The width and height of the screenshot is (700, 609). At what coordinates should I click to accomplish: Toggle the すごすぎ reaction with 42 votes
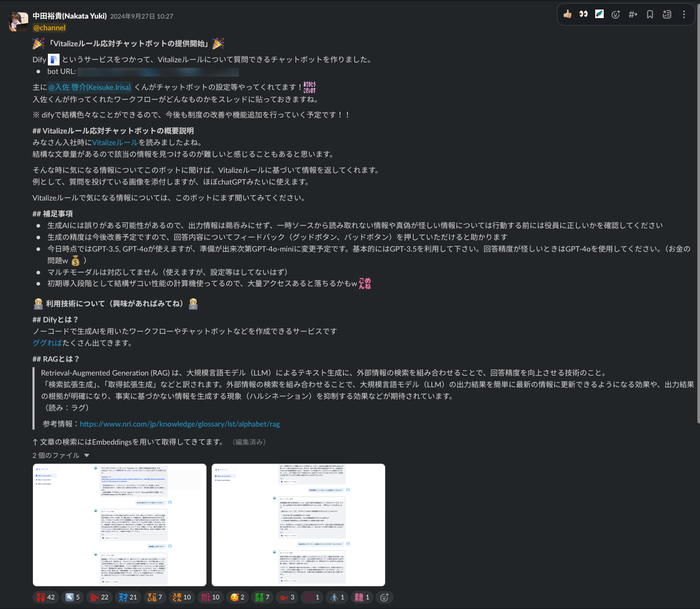pos(45,597)
